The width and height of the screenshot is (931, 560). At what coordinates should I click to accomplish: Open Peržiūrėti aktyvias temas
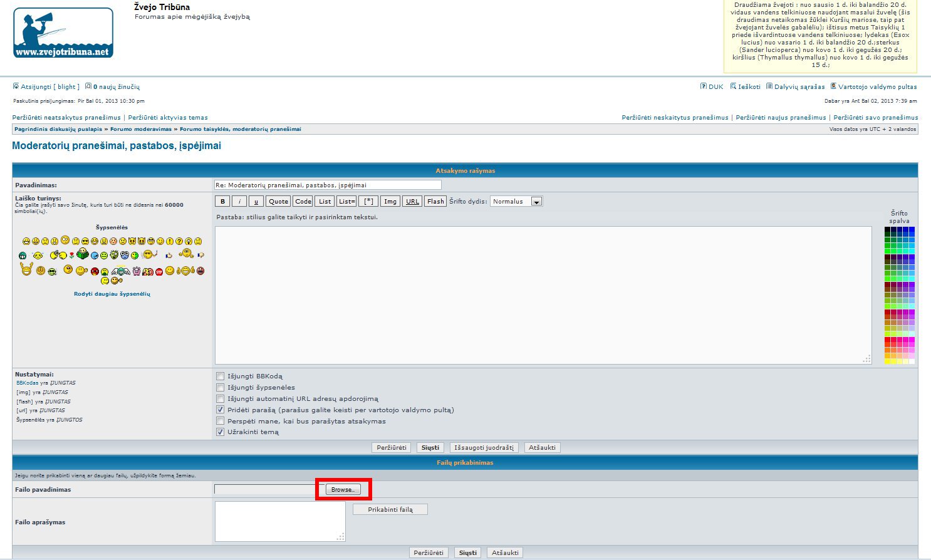point(168,118)
